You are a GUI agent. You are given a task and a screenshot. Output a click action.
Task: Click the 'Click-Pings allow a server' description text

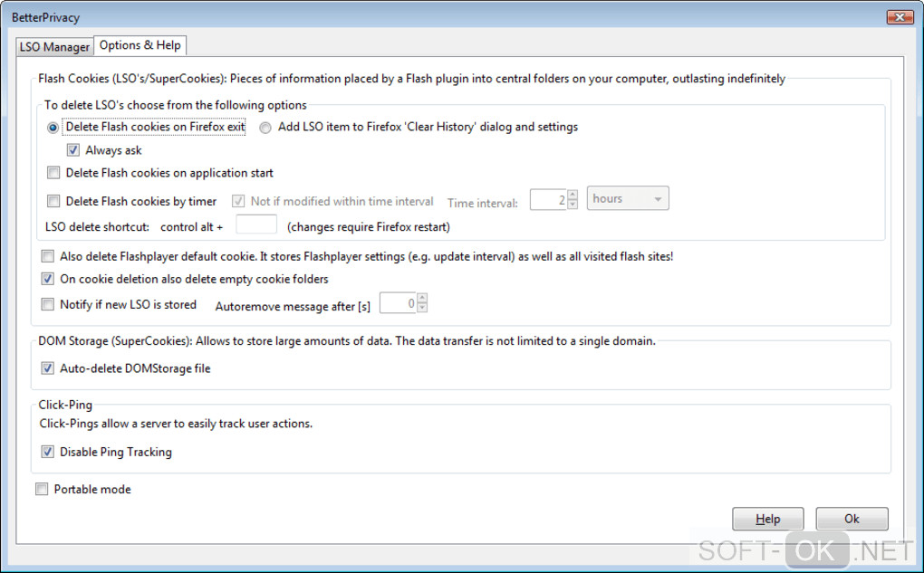pyautogui.click(x=176, y=424)
